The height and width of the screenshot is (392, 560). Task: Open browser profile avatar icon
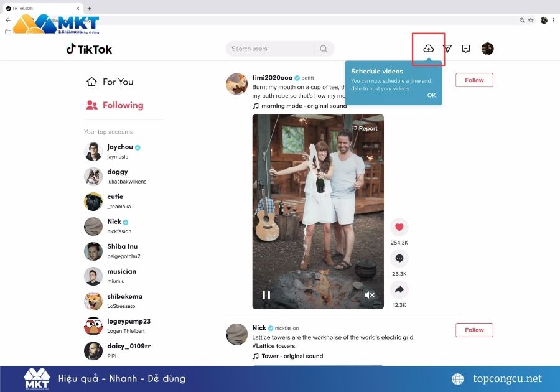[x=544, y=21]
